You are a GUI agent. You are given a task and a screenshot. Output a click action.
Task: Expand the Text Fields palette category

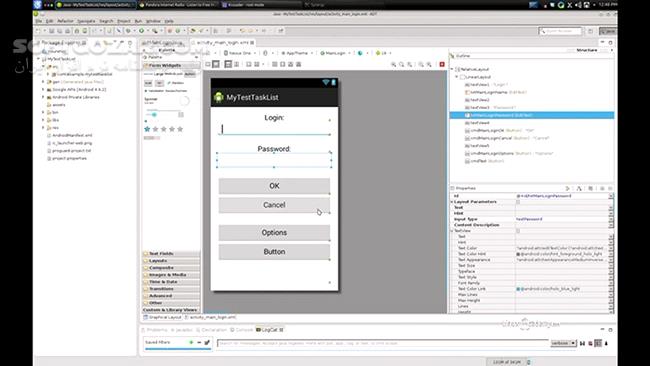pos(171,254)
